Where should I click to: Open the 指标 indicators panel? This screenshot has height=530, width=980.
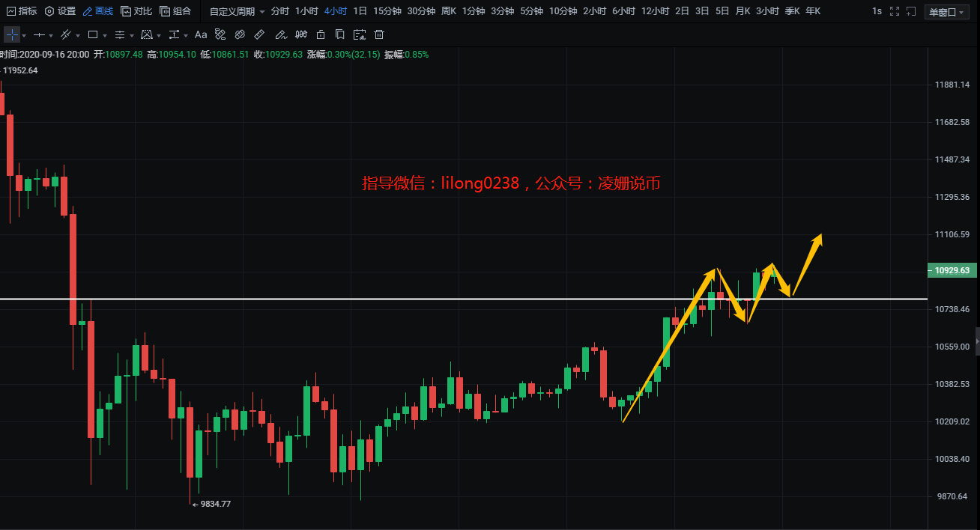tap(22, 11)
